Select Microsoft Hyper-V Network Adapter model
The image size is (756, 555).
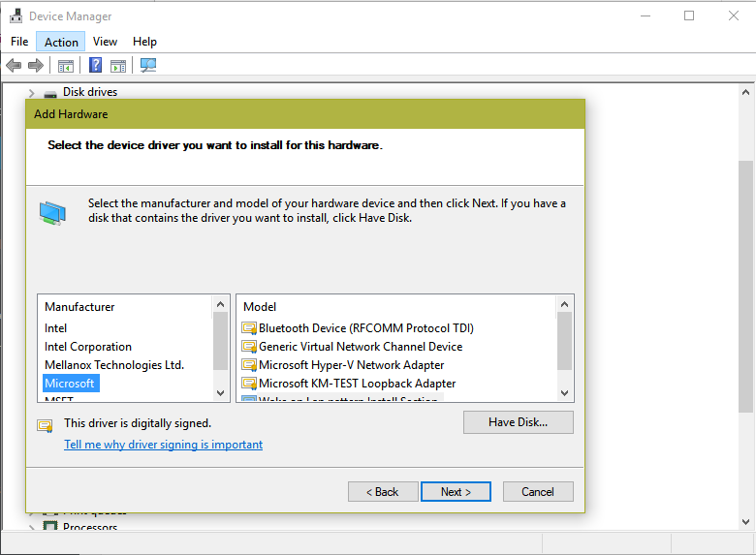[x=351, y=365]
